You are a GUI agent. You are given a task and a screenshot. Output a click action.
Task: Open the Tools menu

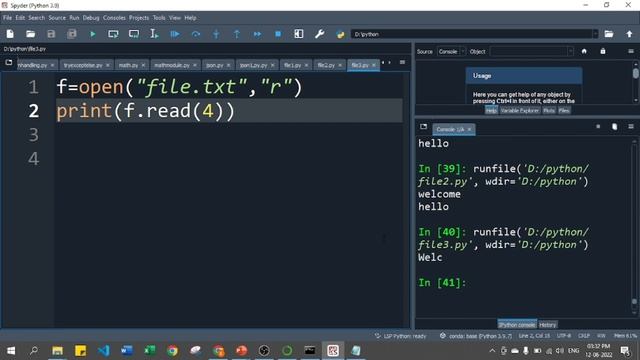point(159,18)
